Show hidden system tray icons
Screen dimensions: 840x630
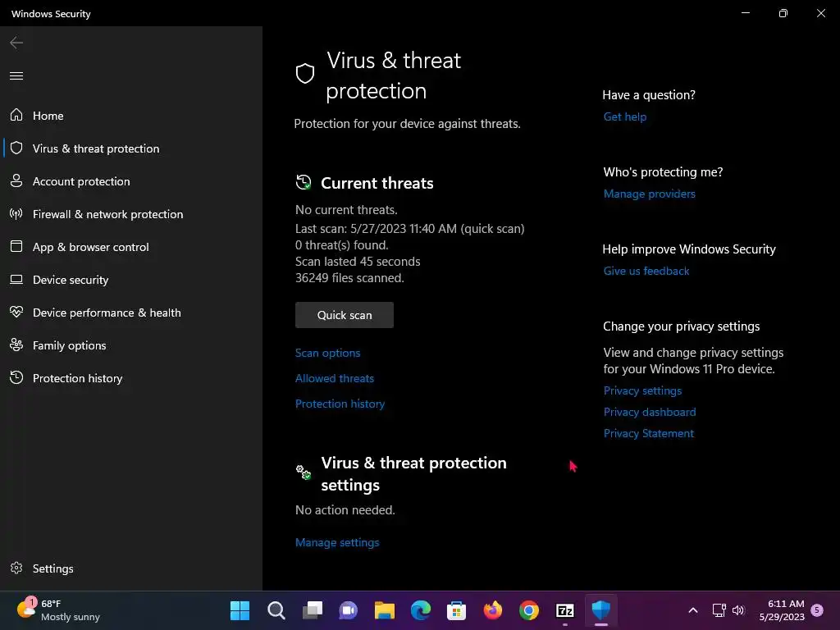click(x=692, y=610)
